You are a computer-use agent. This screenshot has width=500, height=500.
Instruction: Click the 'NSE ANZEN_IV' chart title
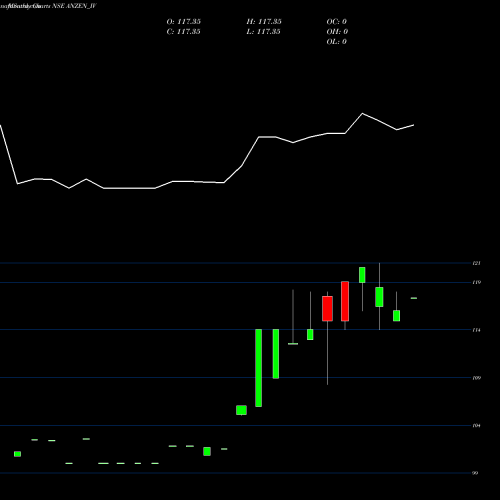pos(74,6)
